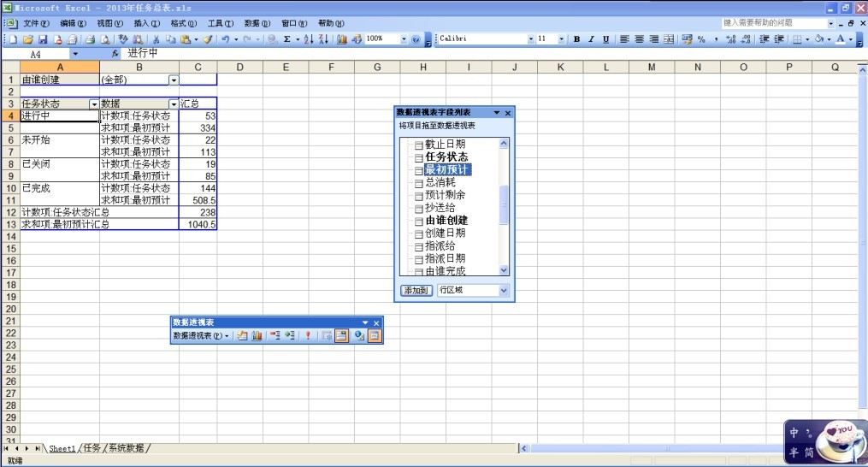Open the 由谁创建 page filter dropdown
868x467 pixels.
[x=174, y=80]
